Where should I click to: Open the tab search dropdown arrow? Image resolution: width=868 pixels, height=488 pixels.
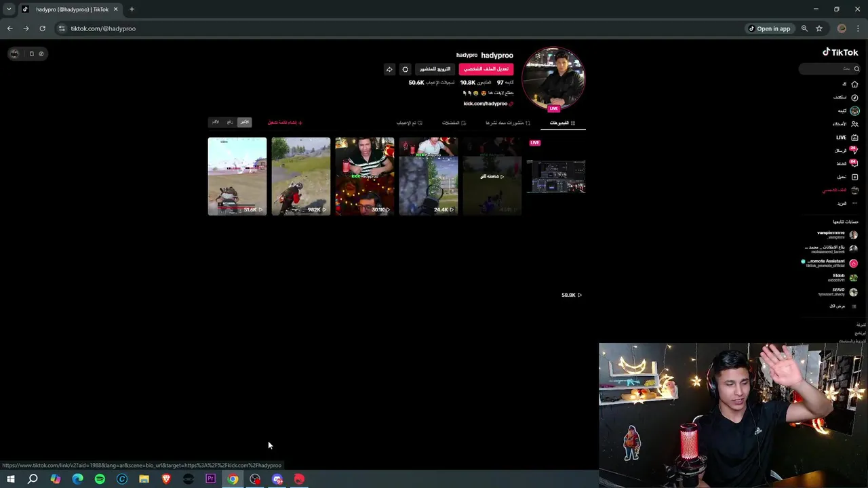8,9
